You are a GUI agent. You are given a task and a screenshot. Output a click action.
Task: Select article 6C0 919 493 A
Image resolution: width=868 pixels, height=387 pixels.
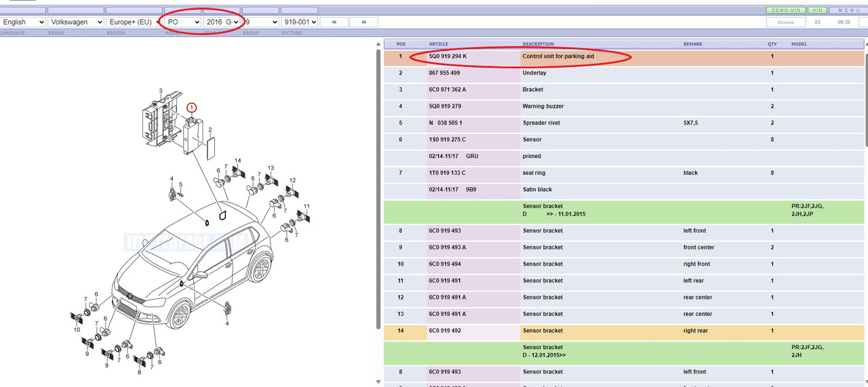pos(448,247)
